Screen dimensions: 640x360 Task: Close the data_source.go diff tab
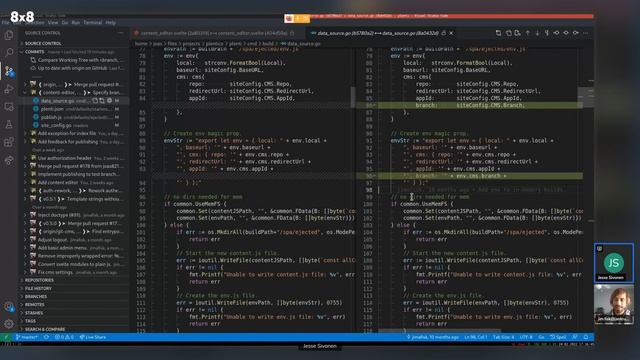pos(451,33)
